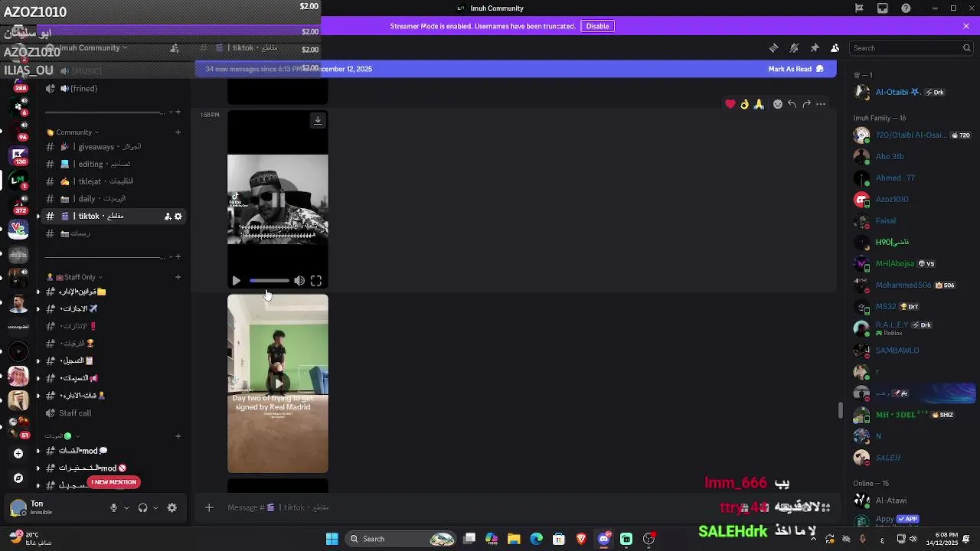Open the daily channel
The height and width of the screenshot is (551, 980).
pyautogui.click(x=115, y=199)
